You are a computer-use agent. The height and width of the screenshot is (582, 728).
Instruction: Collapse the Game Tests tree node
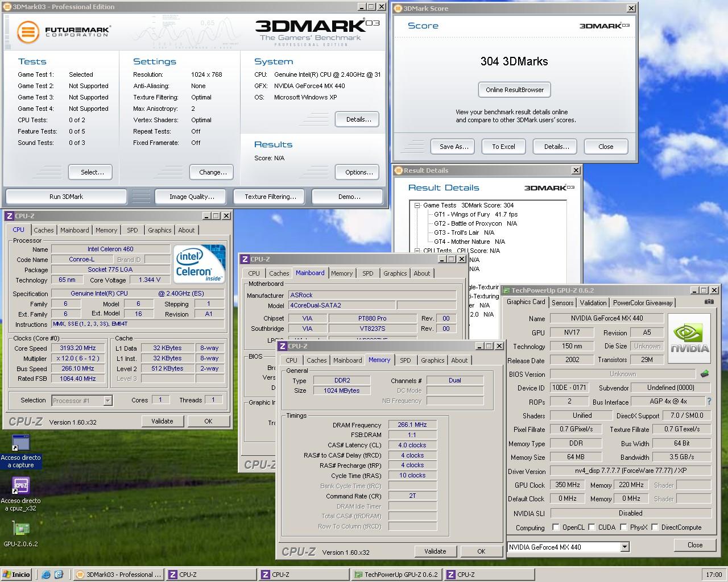[x=417, y=205]
